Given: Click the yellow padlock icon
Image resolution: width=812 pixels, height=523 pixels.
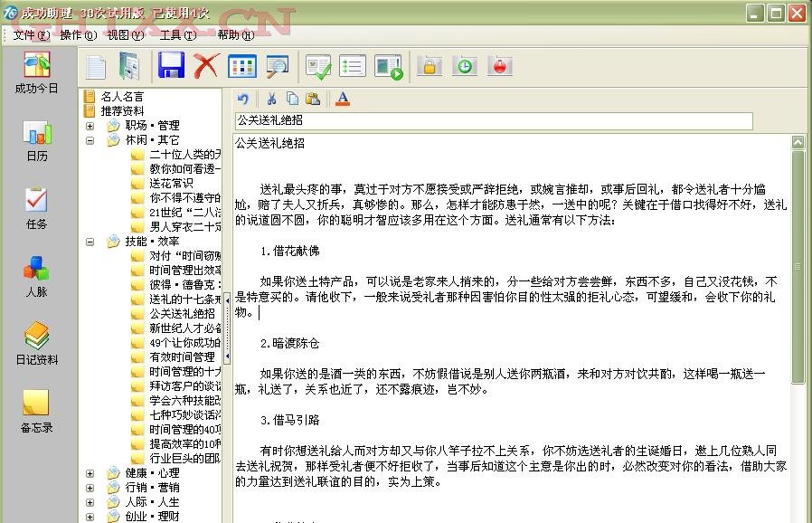Looking at the screenshot, I should (x=430, y=66).
